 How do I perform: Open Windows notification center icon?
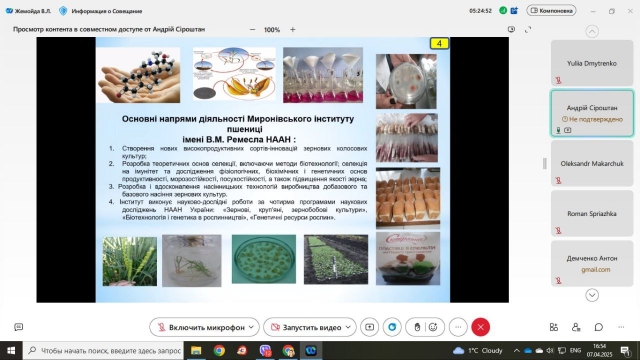coord(624,351)
